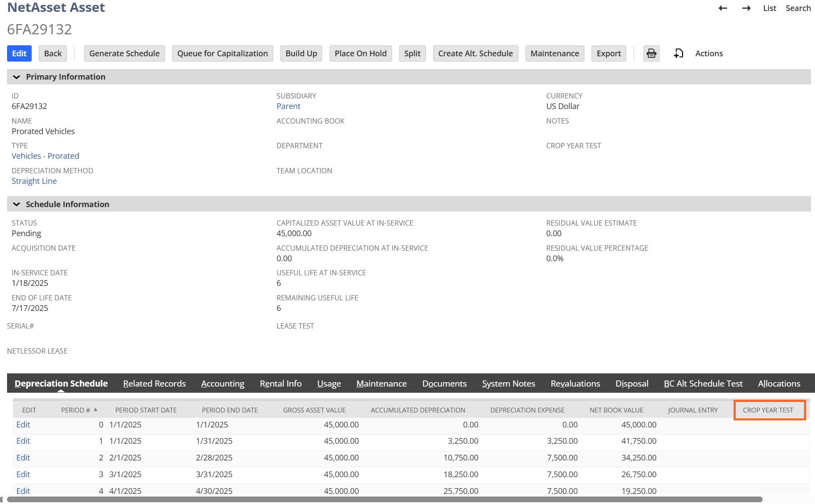Image resolution: width=815 pixels, height=504 pixels.
Task: Open the BC Alt Schedule Test tab
Action: 703,383
